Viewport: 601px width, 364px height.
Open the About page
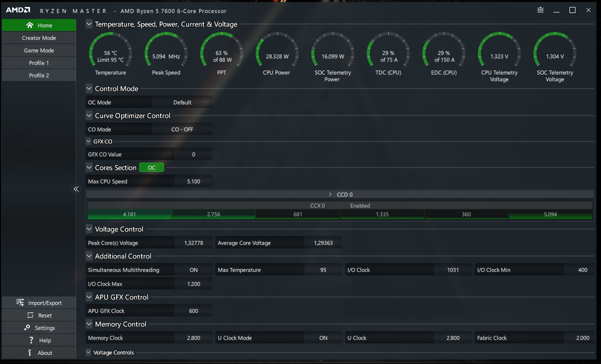coord(39,352)
